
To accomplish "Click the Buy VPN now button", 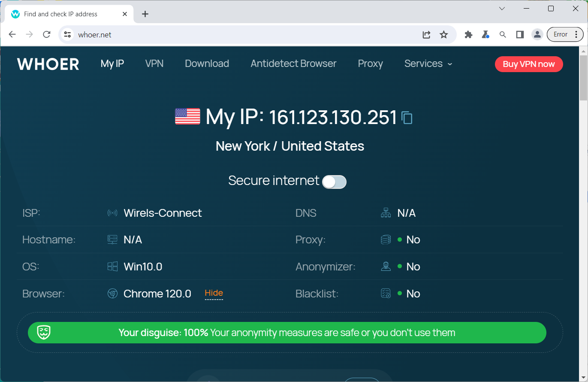I will click(529, 64).
